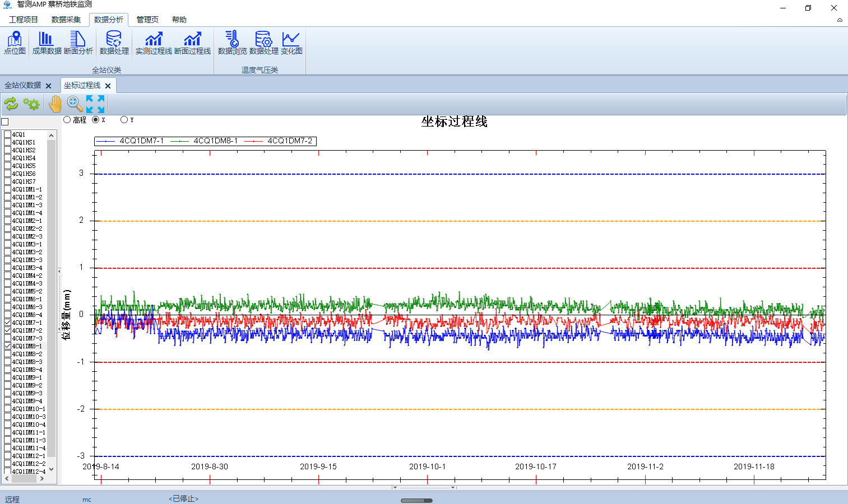Open 成果数据 results data in ribbon
The height and width of the screenshot is (504, 848).
coord(47,43)
